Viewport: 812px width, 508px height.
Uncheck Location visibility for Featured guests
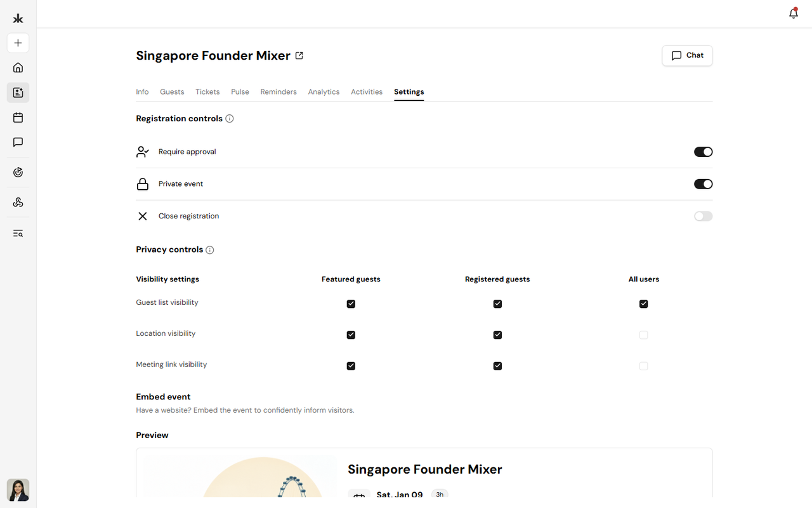coord(351,335)
